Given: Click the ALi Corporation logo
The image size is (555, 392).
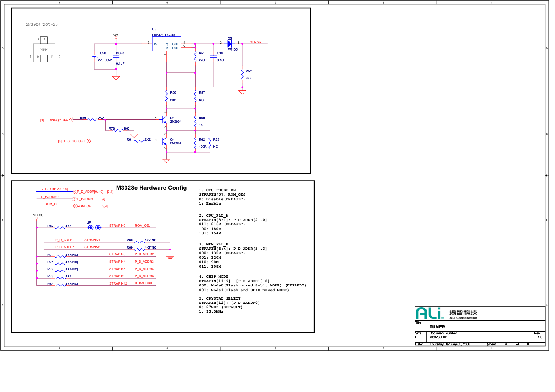Looking at the screenshot, I should [x=446, y=313].
